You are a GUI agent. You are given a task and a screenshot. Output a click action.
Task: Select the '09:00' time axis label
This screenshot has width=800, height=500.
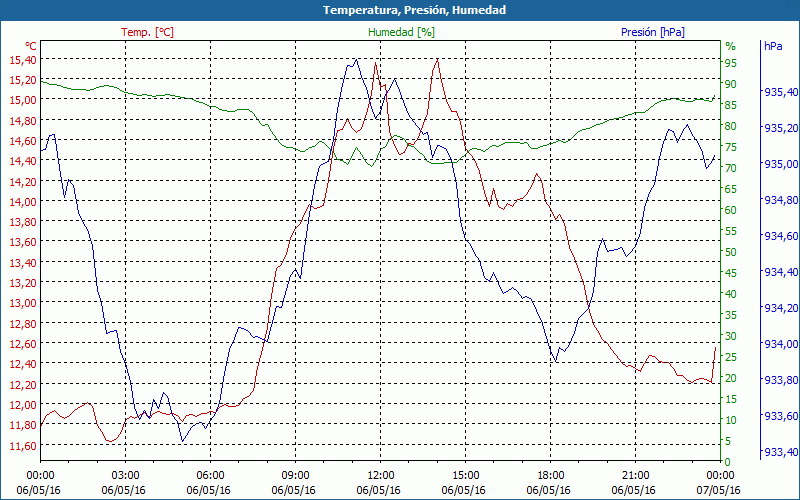(x=295, y=476)
